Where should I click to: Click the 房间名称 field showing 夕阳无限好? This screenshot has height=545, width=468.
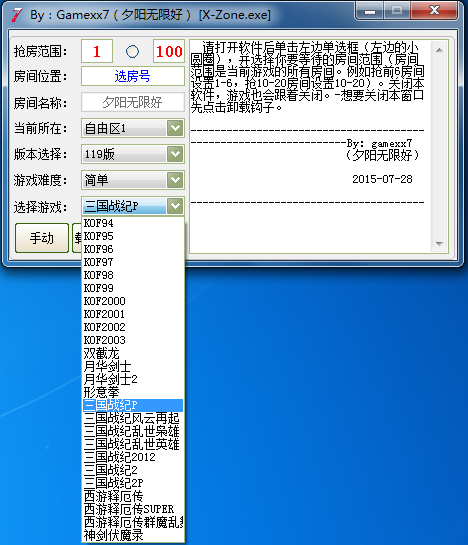(133, 102)
